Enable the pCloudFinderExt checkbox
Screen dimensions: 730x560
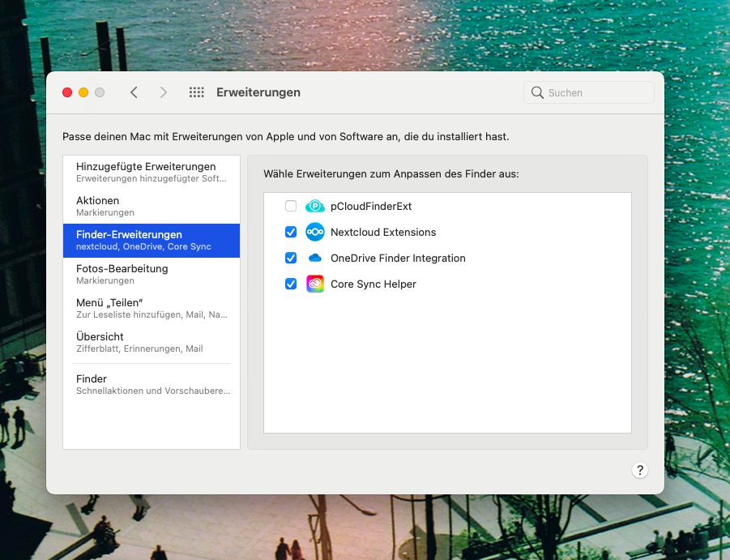pos(291,206)
